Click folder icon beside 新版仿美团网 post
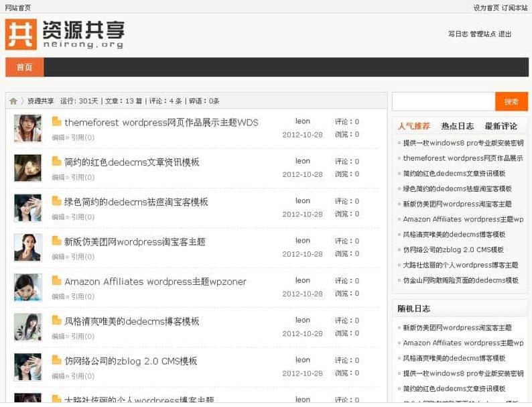Screen dimensions: 532x407 point(57,241)
